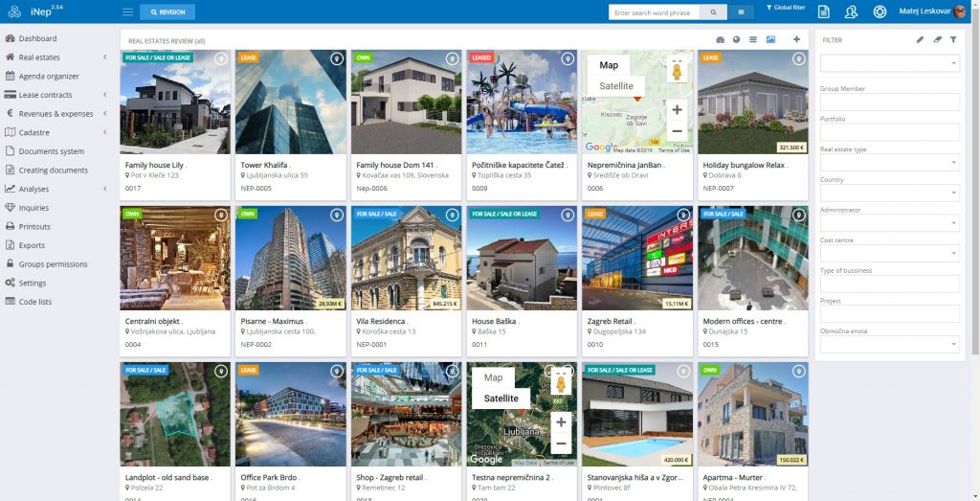The height and width of the screenshot is (501, 980).
Task: Select Satellite on the Nepremičnina JanBan map
Action: click(616, 86)
